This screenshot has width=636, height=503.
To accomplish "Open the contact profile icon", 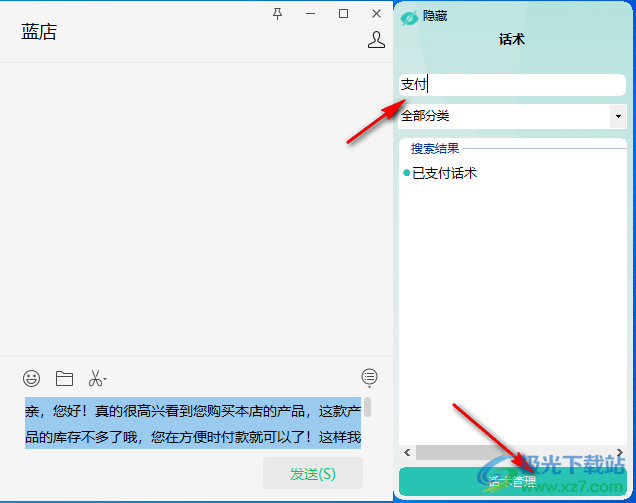I will click(x=376, y=40).
